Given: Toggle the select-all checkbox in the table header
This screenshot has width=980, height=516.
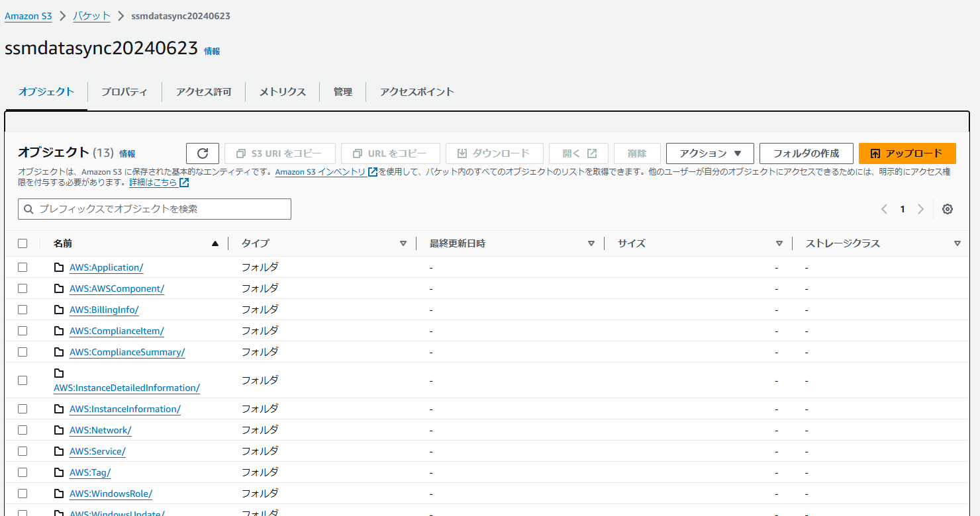Looking at the screenshot, I should tap(23, 243).
